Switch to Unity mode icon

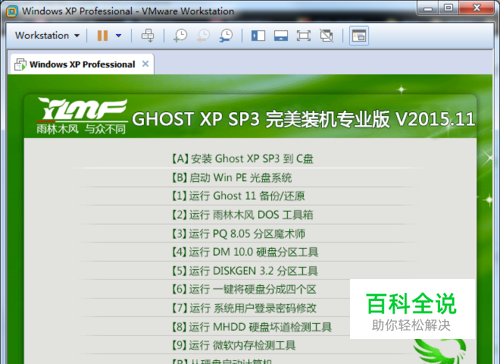(326, 35)
